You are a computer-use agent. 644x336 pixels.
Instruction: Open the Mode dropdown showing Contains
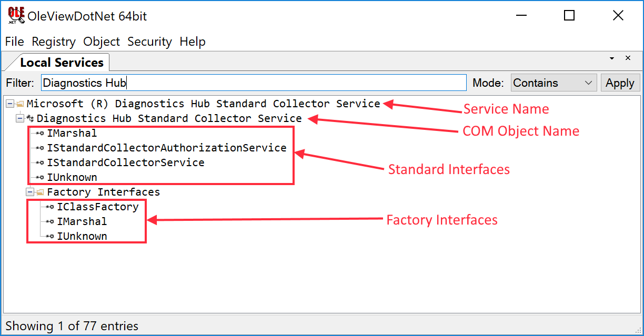click(553, 83)
